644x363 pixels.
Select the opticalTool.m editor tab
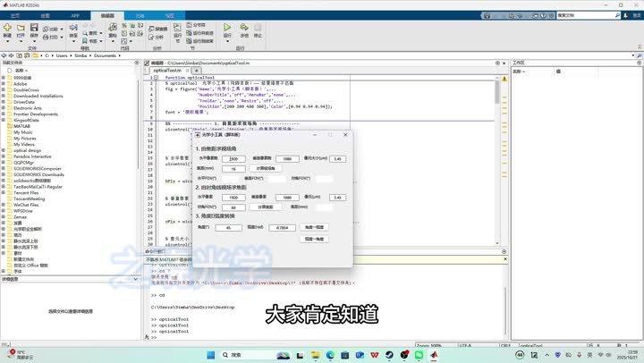click(167, 71)
